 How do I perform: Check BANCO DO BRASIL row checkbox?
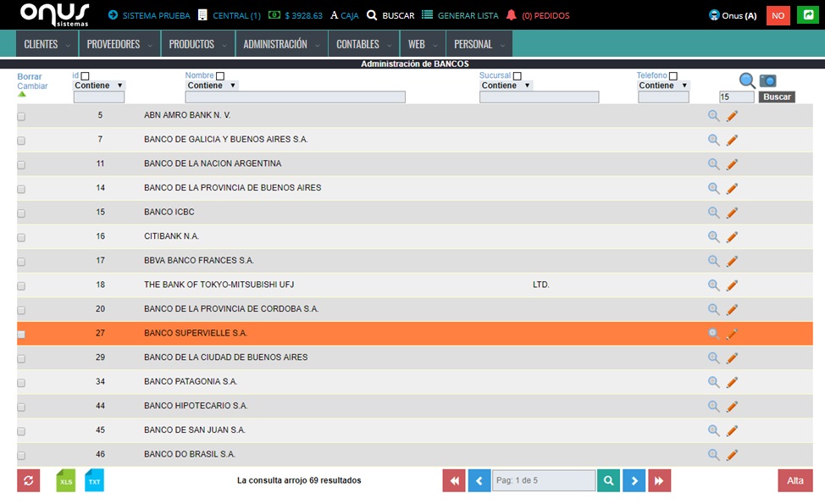tap(21, 455)
